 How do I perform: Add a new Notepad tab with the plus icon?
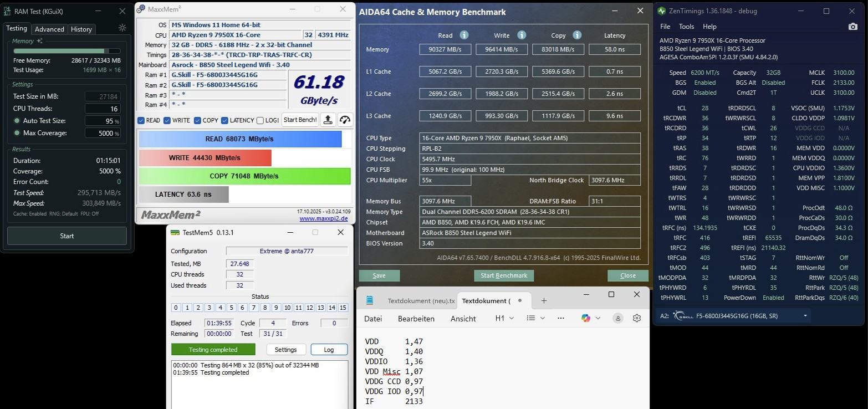tap(544, 300)
